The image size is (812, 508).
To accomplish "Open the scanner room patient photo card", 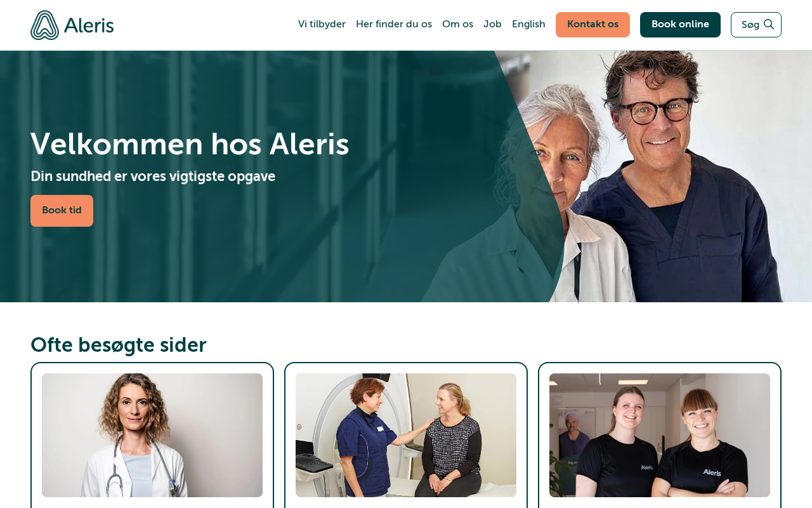I will click(406, 435).
